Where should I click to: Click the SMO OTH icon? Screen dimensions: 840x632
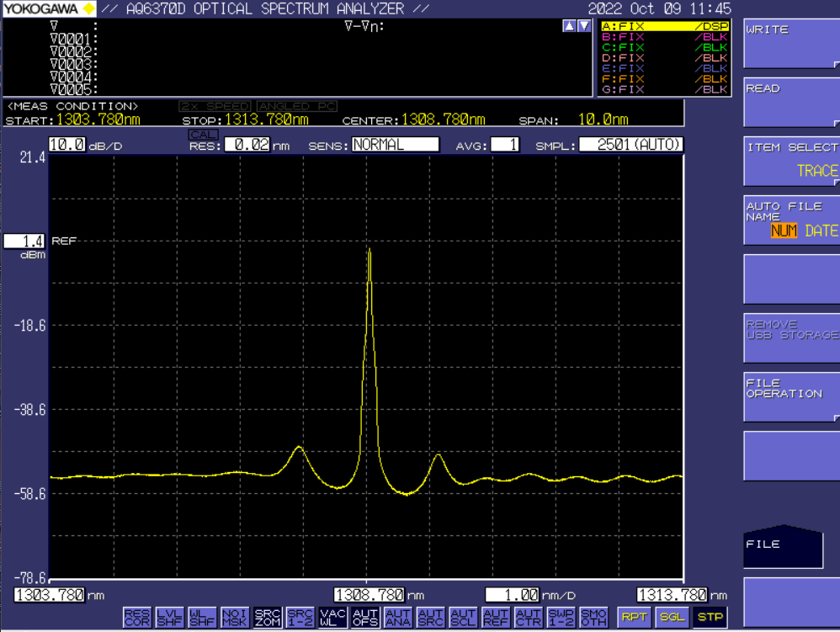coord(593,617)
